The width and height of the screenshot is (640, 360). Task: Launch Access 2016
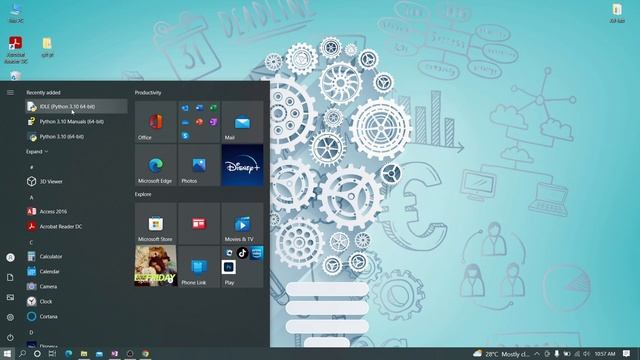coord(76,211)
